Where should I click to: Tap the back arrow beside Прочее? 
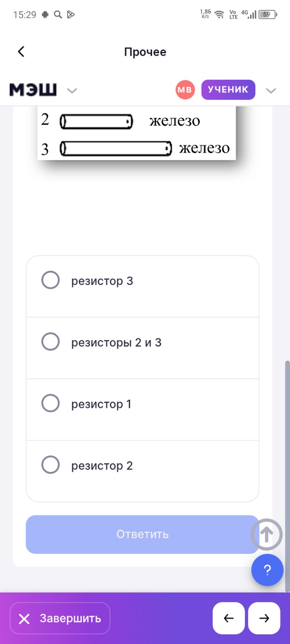21,51
